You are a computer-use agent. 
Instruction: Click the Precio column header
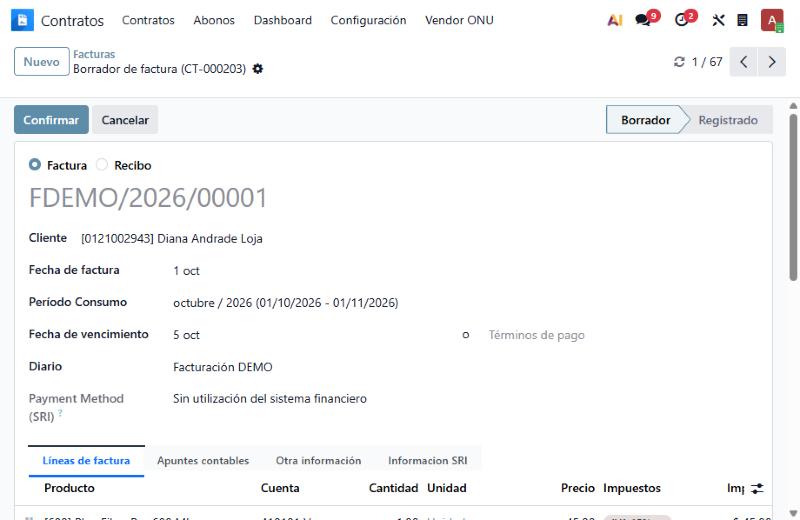click(578, 488)
